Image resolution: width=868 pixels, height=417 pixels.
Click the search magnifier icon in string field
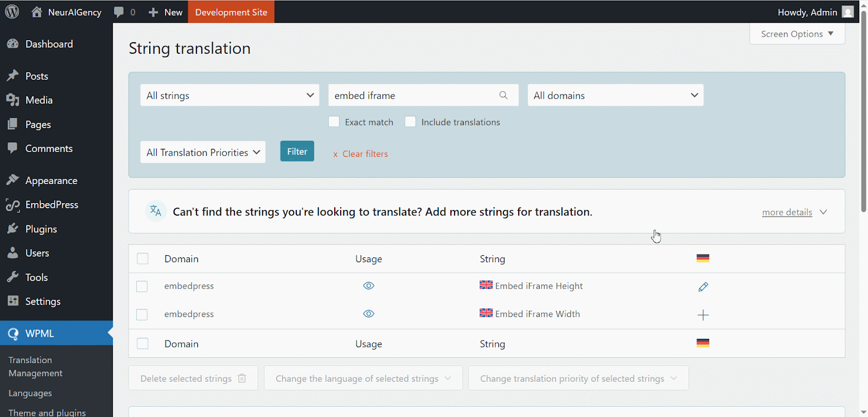coord(503,95)
